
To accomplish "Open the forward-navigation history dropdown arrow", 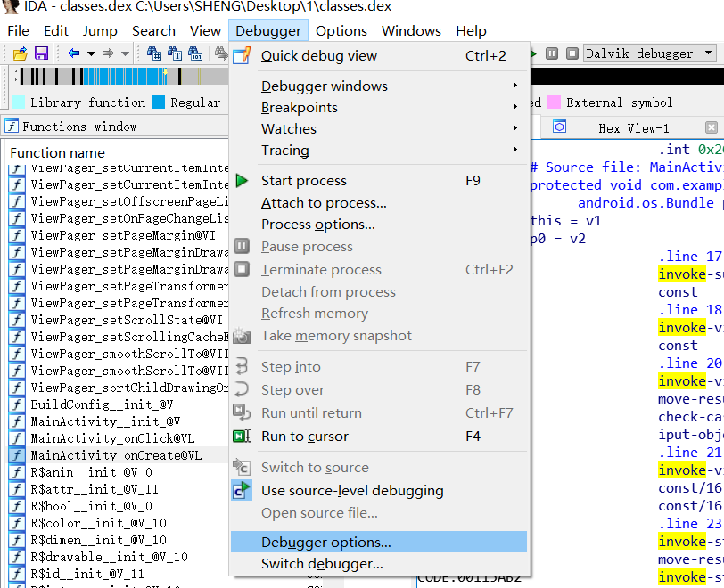I will click(x=125, y=54).
